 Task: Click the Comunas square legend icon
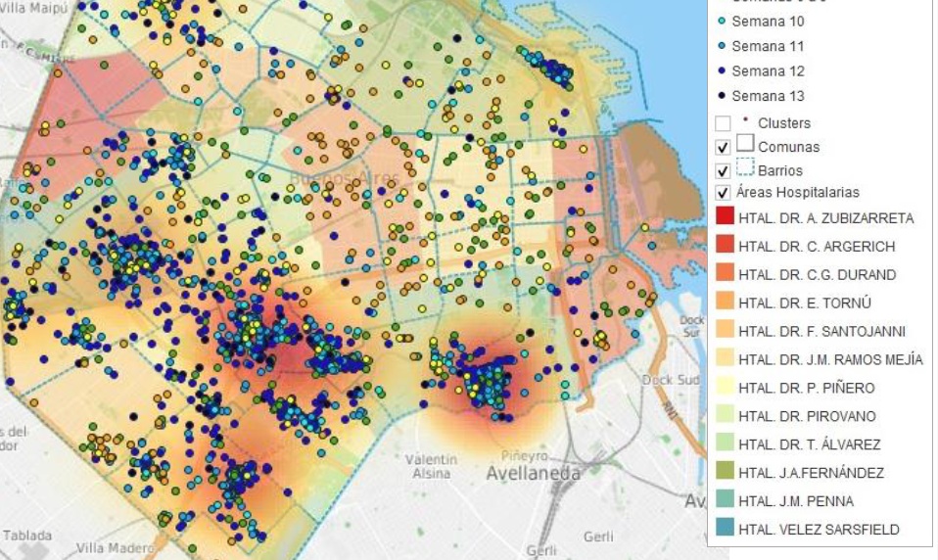click(x=745, y=143)
